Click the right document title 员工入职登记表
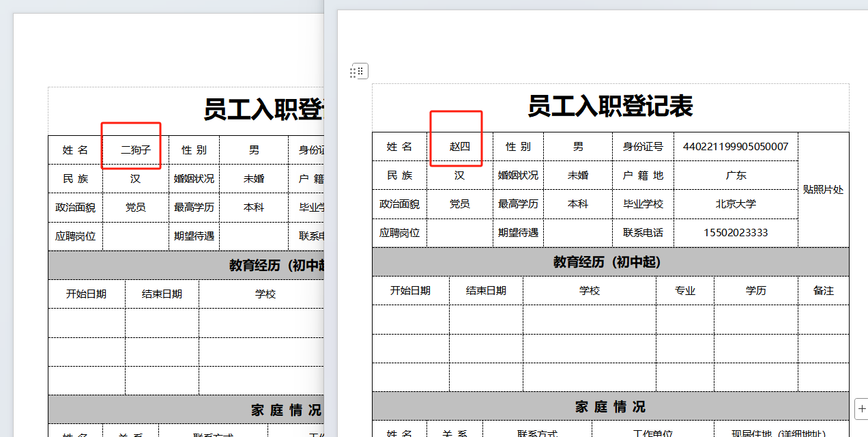The width and height of the screenshot is (868, 437). coord(610,107)
